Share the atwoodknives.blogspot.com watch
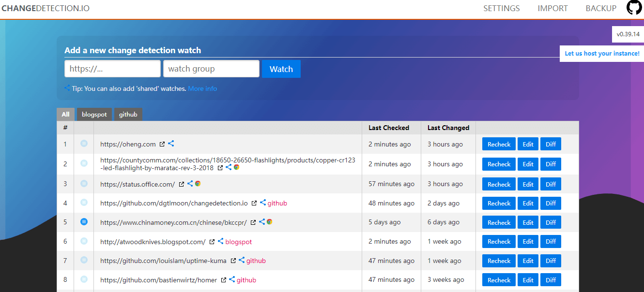 [220, 241]
